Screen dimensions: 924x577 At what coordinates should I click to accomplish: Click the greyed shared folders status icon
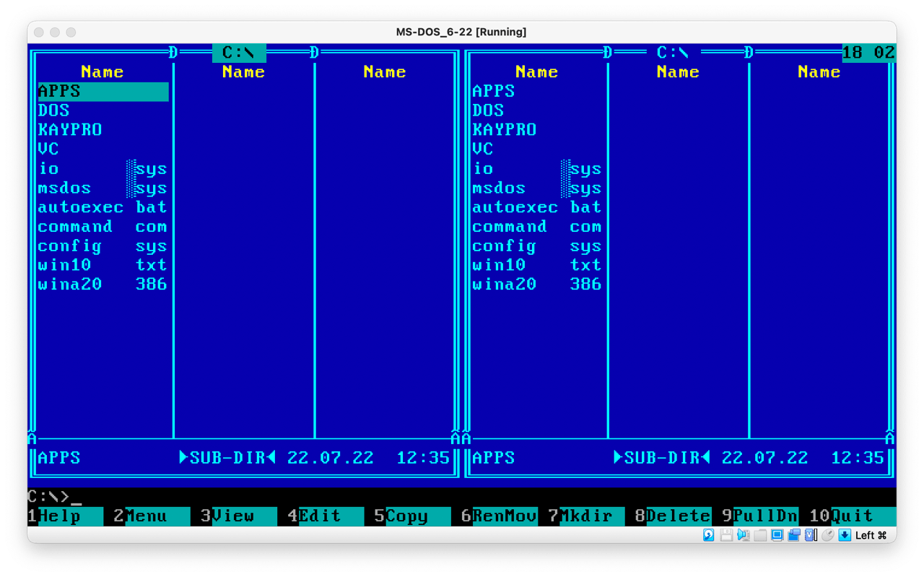click(x=760, y=535)
